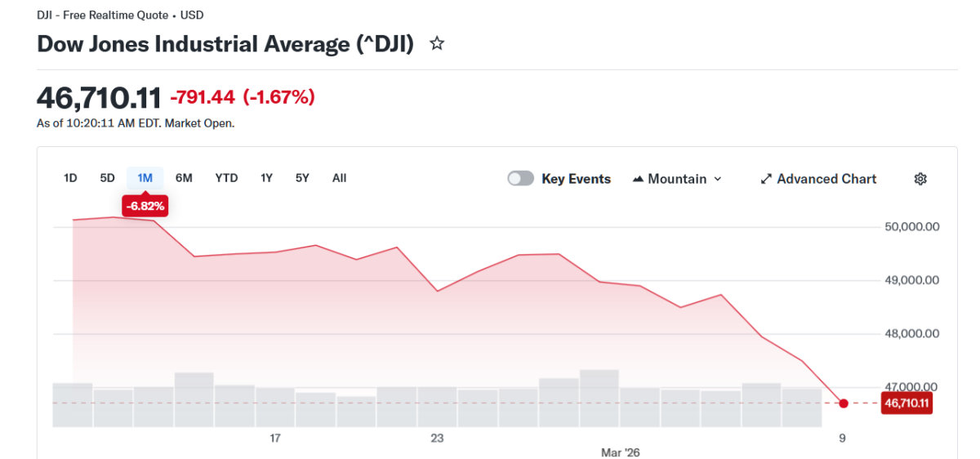The width and height of the screenshot is (980, 459).
Task: Click the 46,710.11 price tag on axis
Action: (907, 403)
